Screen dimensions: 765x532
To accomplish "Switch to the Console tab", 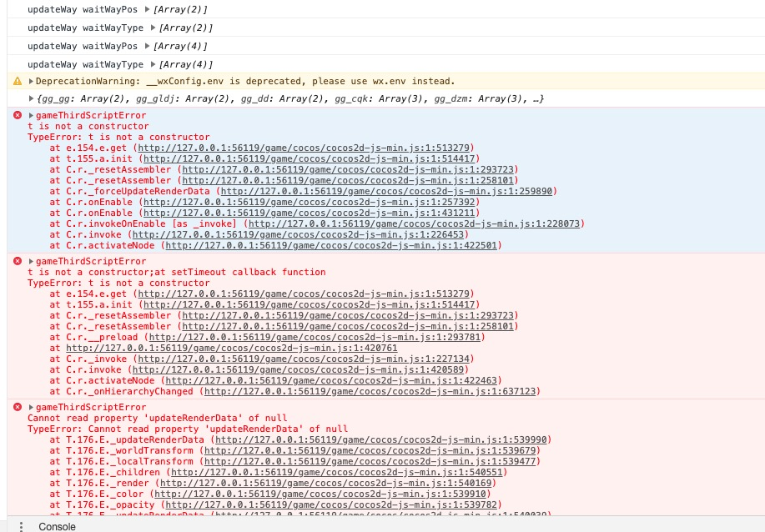I will pyautogui.click(x=55, y=526).
